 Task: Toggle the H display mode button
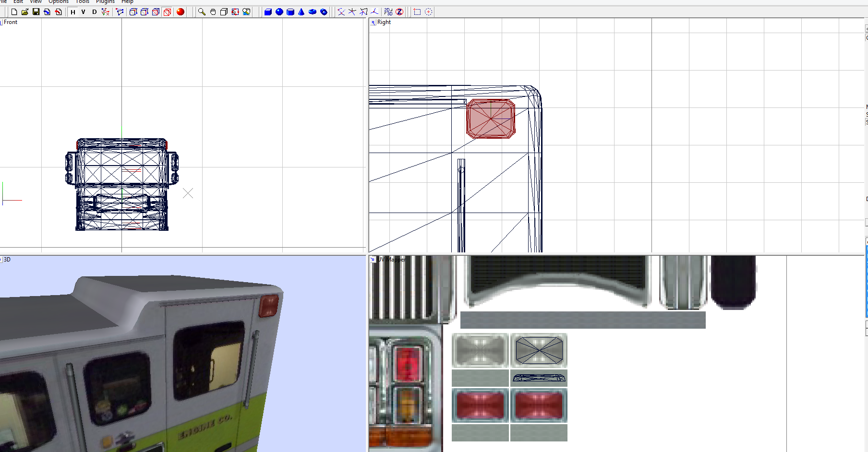73,12
